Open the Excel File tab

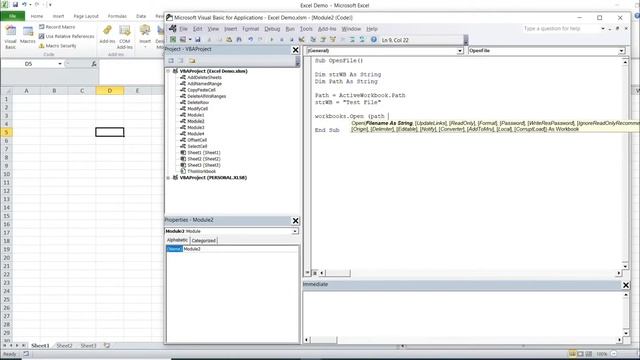[13, 16]
